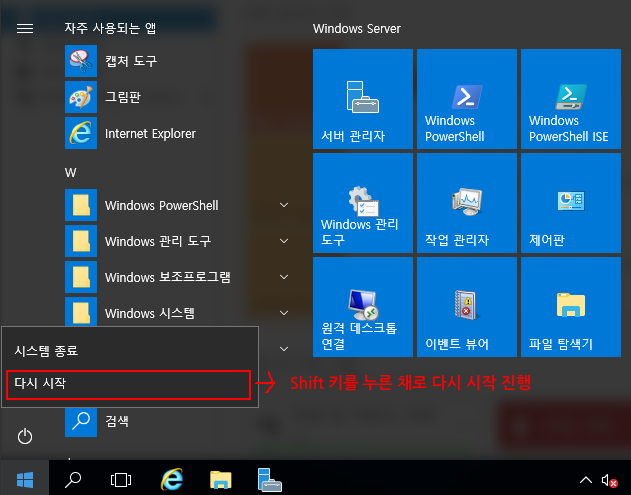
Task: Open File Explorer from the taskbar
Action: click(x=221, y=479)
